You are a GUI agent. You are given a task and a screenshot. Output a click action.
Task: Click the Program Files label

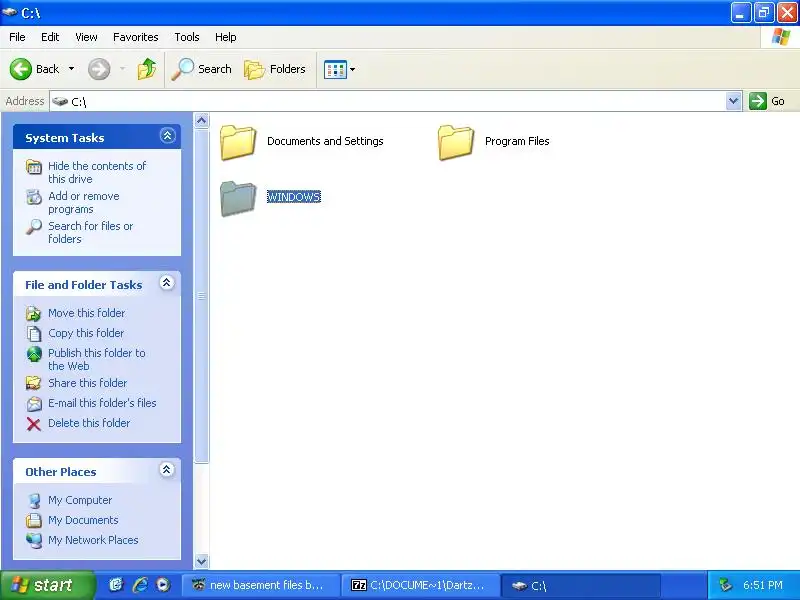tap(517, 141)
